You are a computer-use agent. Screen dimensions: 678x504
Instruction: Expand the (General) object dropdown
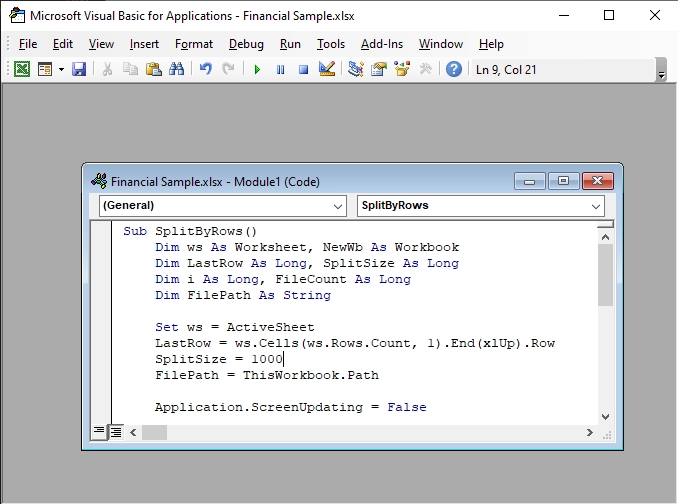[223, 206]
